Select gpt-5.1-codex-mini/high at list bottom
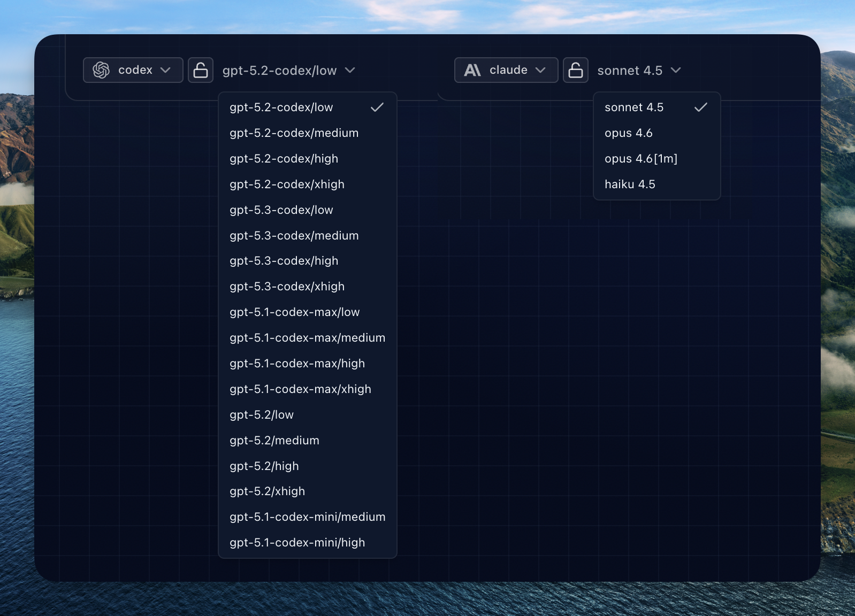Screen dimensions: 855x616 click(297, 543)
